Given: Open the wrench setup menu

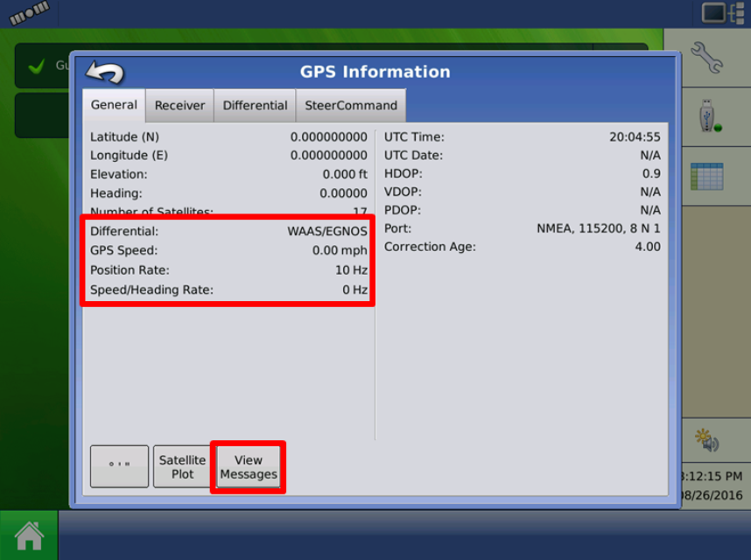Looking at the screenshot, I should pos(705,58).
